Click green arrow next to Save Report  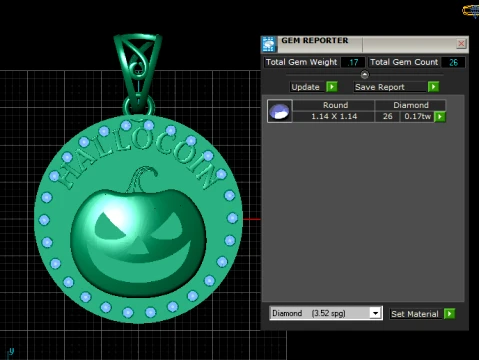tap(433, 87)
